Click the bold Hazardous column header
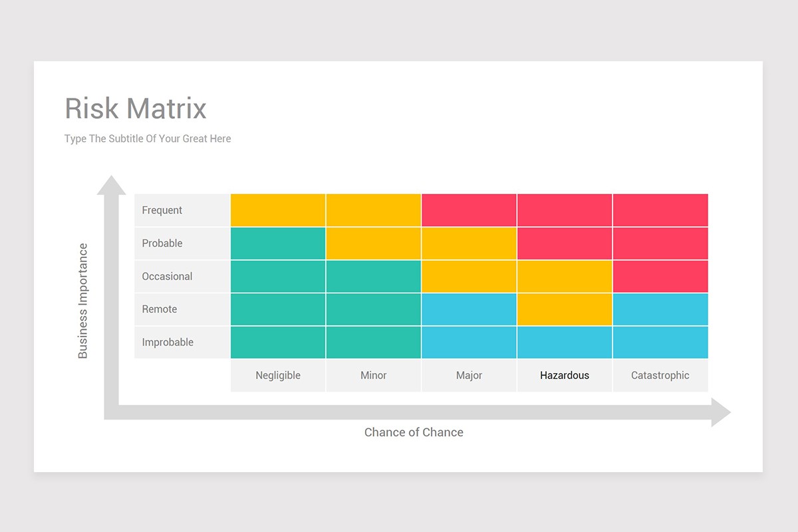 (565, 375)
